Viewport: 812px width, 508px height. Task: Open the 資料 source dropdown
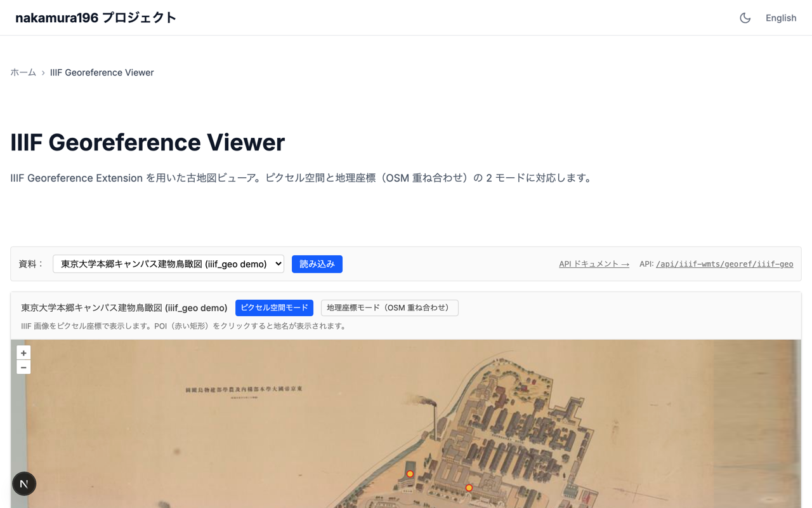click(168, 264)
